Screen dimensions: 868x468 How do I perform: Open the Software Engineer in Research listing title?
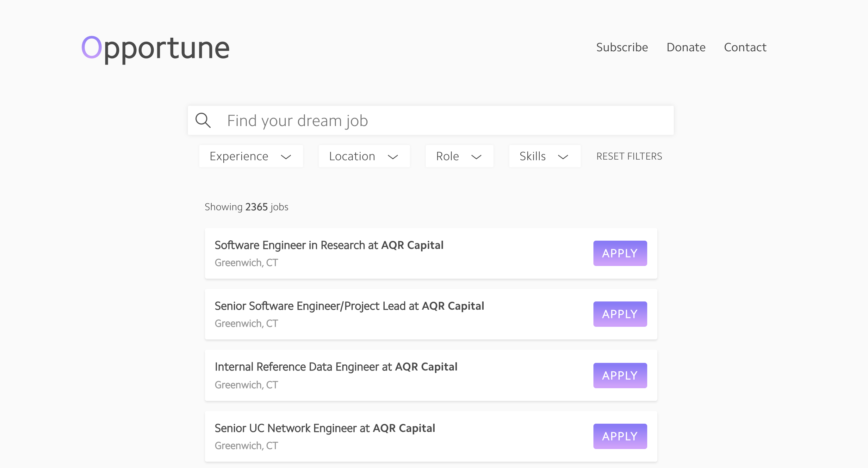329,245
